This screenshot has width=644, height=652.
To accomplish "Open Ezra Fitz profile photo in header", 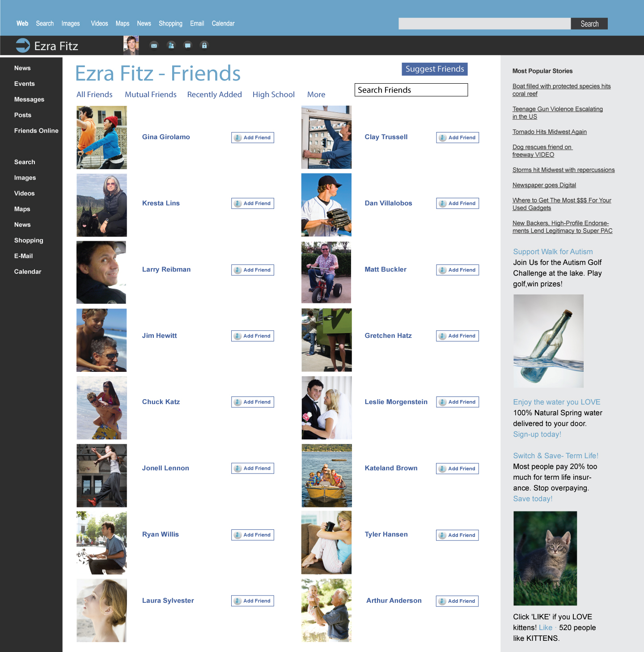I will (131, 46).
